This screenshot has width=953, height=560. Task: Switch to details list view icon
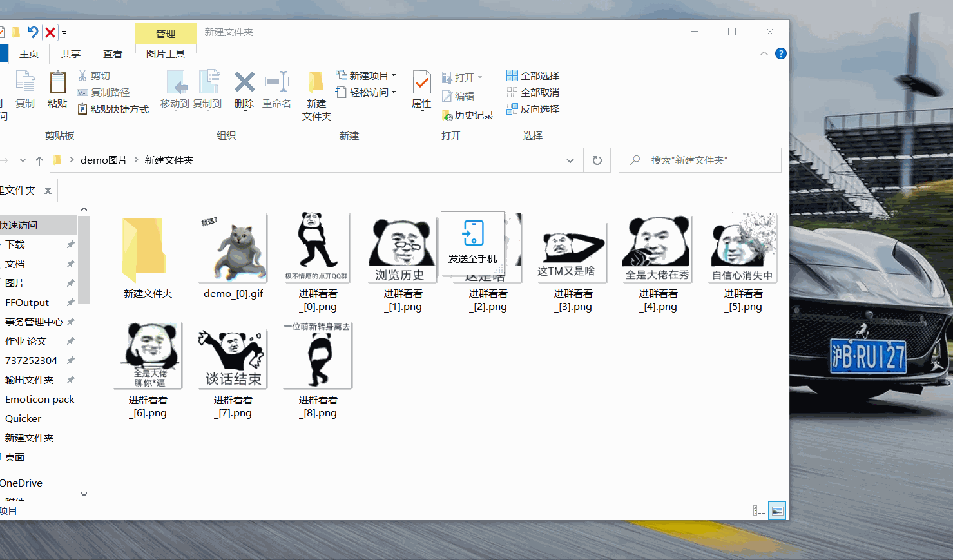pyautogui.click(x=759, y=510)
